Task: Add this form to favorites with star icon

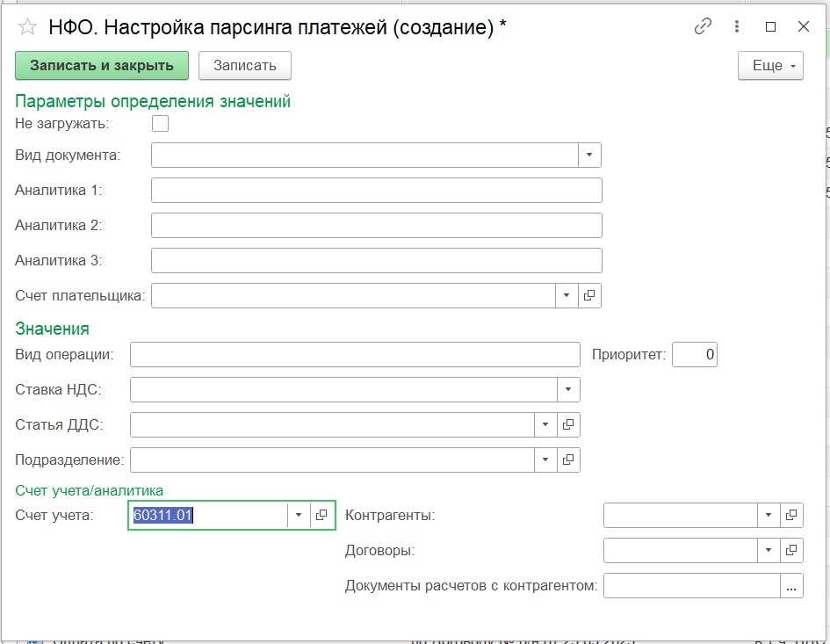Action: [28, 27]
